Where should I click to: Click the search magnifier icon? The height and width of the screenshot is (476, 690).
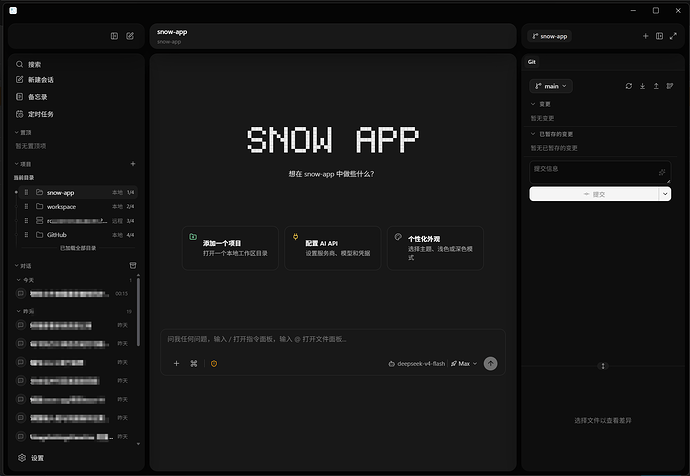[19, 64]
